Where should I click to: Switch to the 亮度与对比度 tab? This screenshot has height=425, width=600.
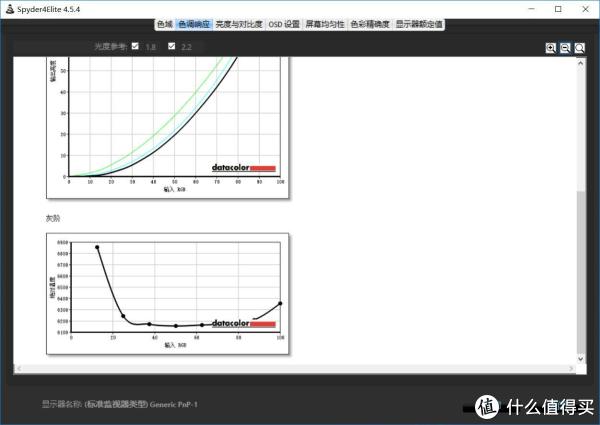[239, 24]
